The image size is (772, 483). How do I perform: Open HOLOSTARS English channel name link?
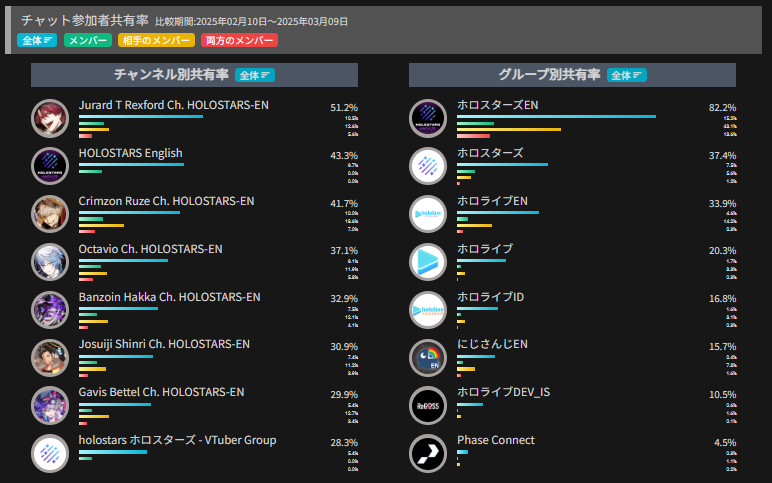[130, 153]
